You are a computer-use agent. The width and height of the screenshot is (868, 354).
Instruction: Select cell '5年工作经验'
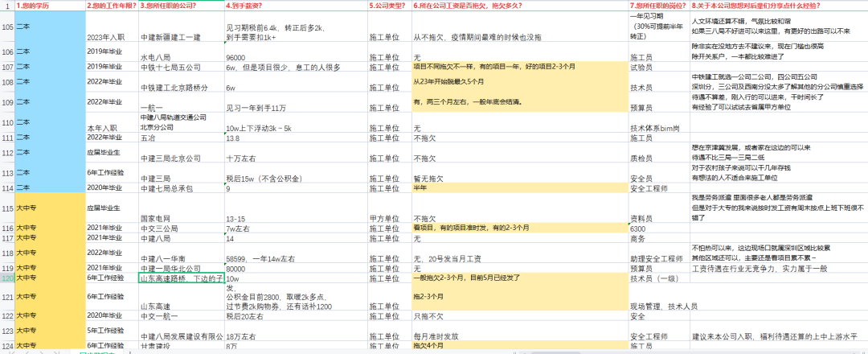[111, 331]
